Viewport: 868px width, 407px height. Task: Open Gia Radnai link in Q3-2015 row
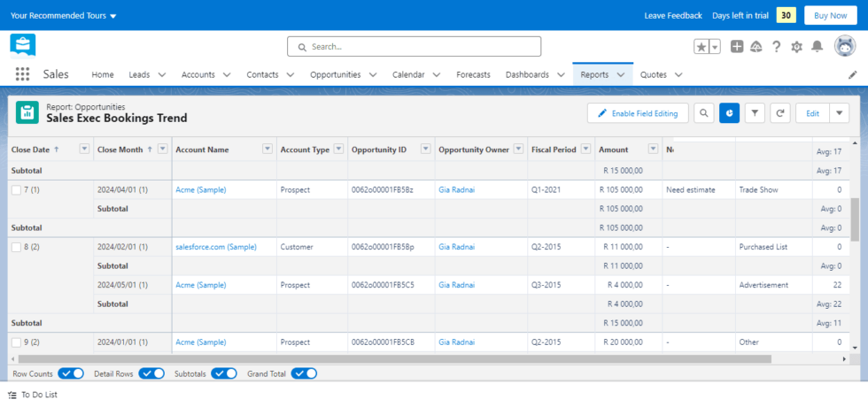pos(457,285)
